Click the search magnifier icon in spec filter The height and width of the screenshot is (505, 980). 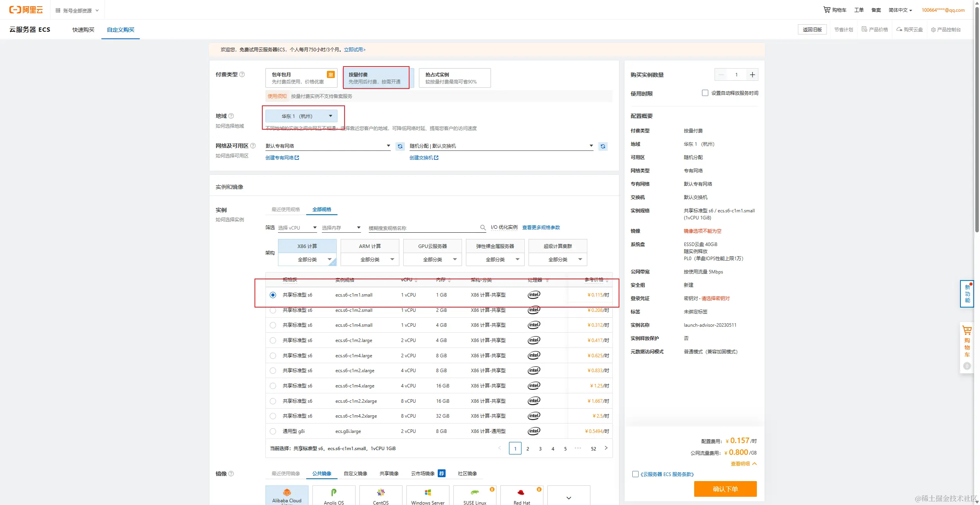(x=483, y=228)
